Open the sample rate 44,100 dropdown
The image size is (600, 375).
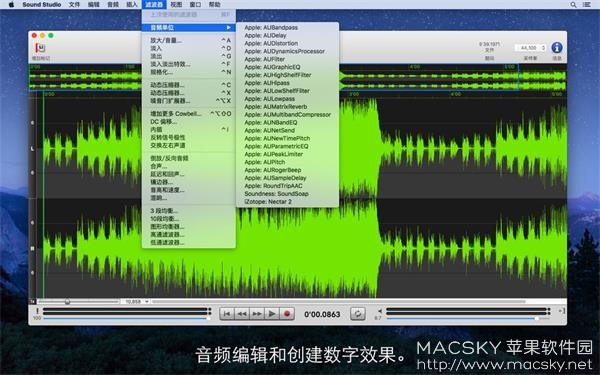pos(530,48)
